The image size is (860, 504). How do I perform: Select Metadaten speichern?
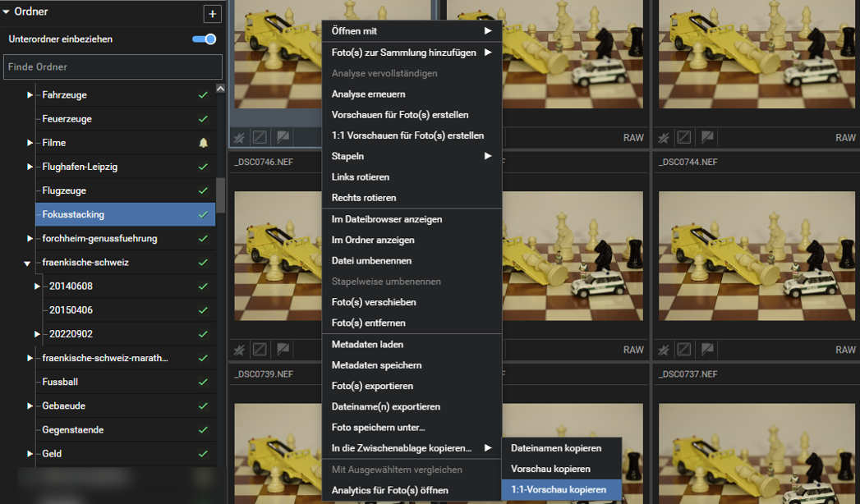pyautogui.click(x=412, y=365)
